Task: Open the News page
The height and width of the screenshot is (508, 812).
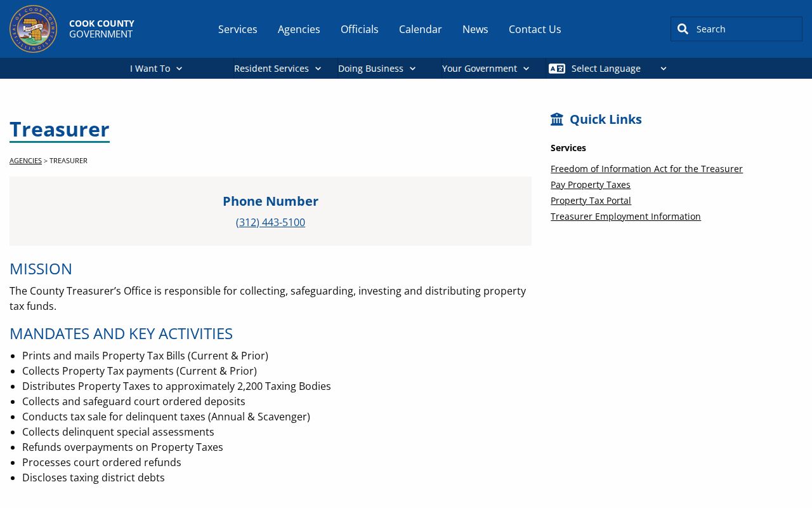Action: click(475, 29)
